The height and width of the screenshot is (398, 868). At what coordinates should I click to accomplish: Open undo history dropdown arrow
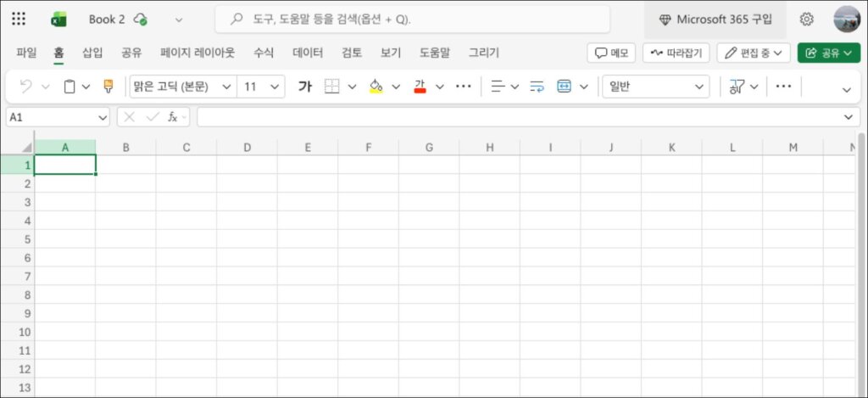pos(46,87)
